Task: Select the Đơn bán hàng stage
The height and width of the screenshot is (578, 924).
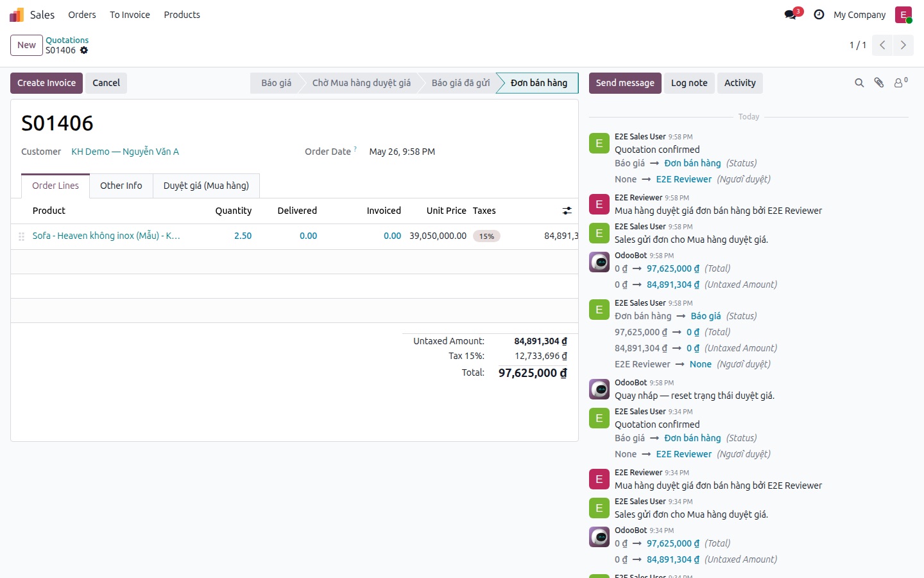Action: 539,83
